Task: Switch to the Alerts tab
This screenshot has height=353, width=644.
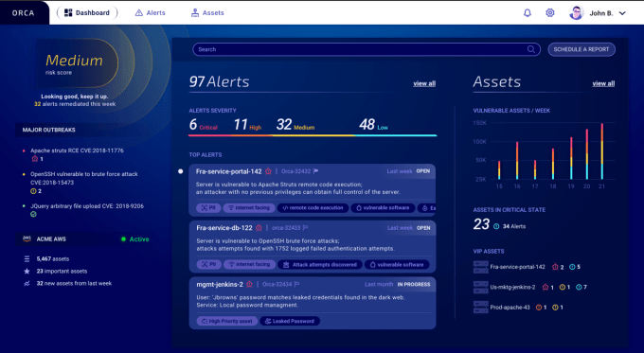Action: point(151,12)
